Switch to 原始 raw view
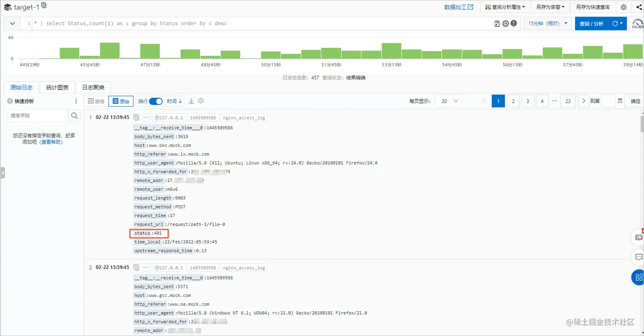Image resolution: width=644 pixels, height=336 pixels. (121, 101)
